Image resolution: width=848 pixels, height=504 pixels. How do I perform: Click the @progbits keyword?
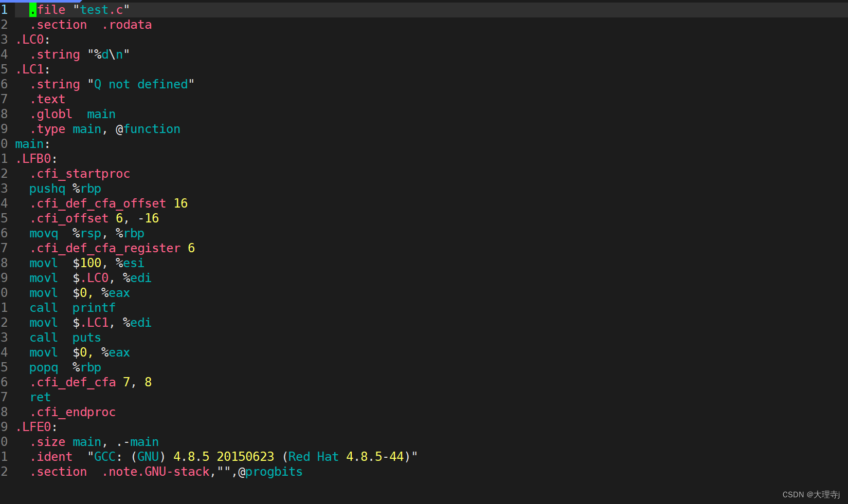pyautogui.click(x=270, y=472)
